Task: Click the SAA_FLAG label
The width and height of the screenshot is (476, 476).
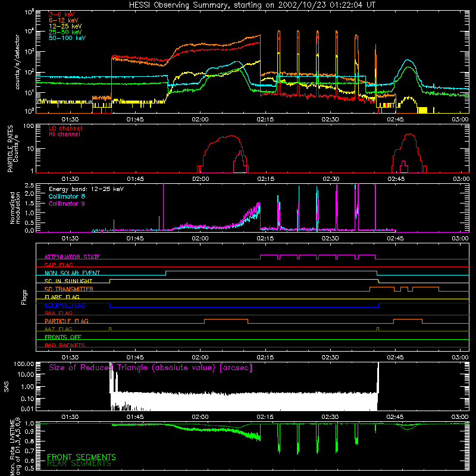Action: [58, 313]
